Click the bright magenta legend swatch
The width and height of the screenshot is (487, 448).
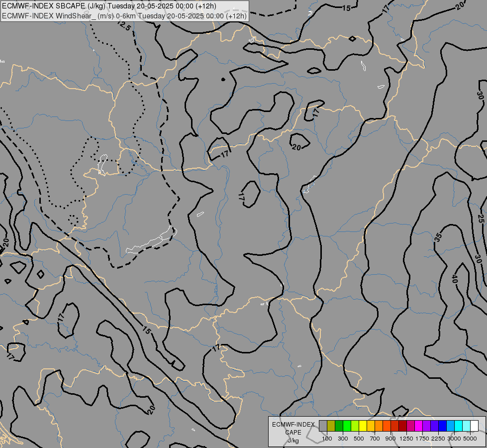tap(418, 426)
